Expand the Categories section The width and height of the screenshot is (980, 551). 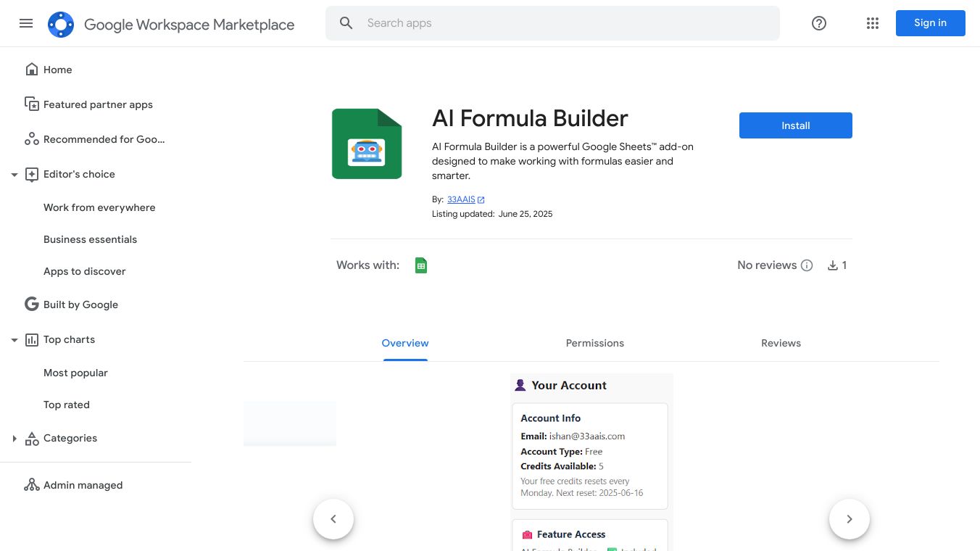pyautogui.click(x=14, y=438)
